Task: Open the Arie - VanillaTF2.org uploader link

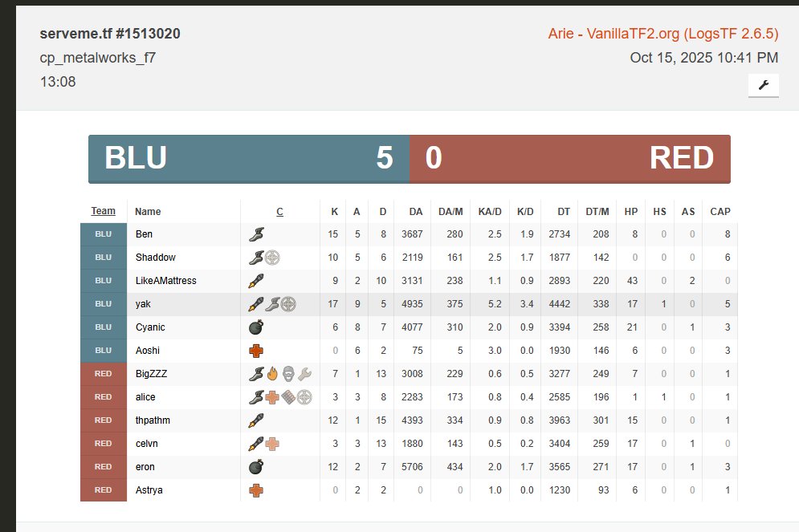Action: [x=663, y=34]
